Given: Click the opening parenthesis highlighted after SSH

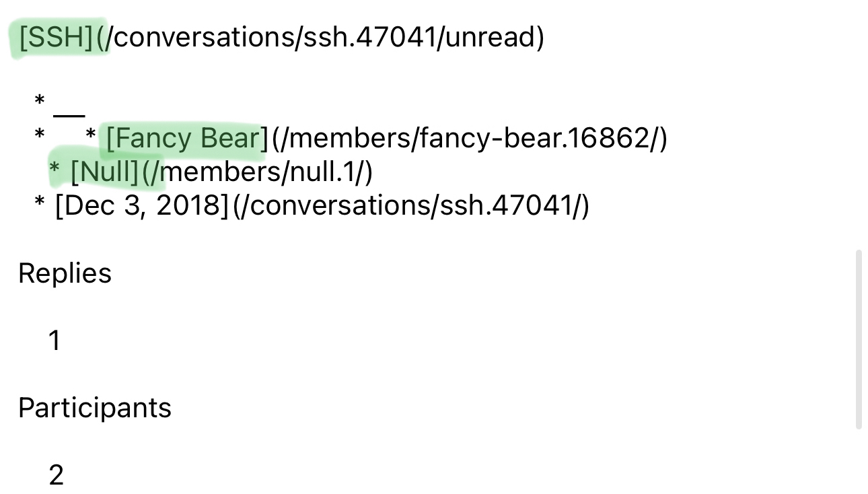Looking at the screenshot, I should [x=100, y=38].
